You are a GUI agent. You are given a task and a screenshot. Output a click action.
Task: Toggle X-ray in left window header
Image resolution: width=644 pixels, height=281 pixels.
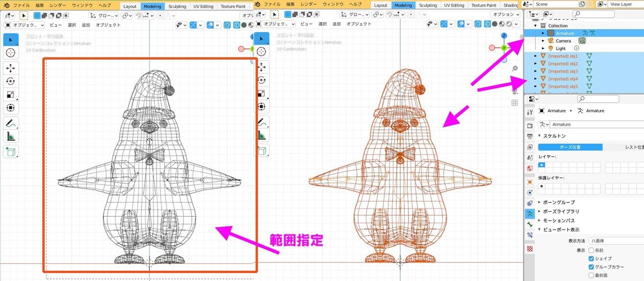[x=227, y=24]
